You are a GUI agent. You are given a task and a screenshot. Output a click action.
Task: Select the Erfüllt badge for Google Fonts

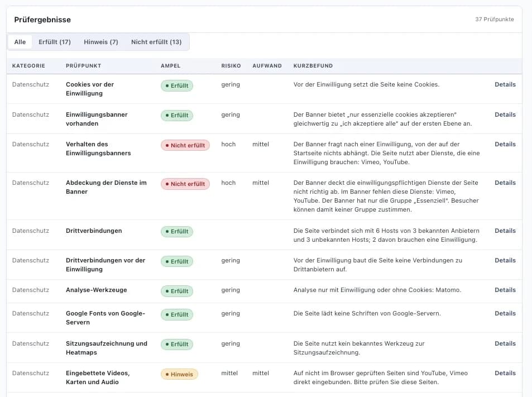tap(177, 314)
